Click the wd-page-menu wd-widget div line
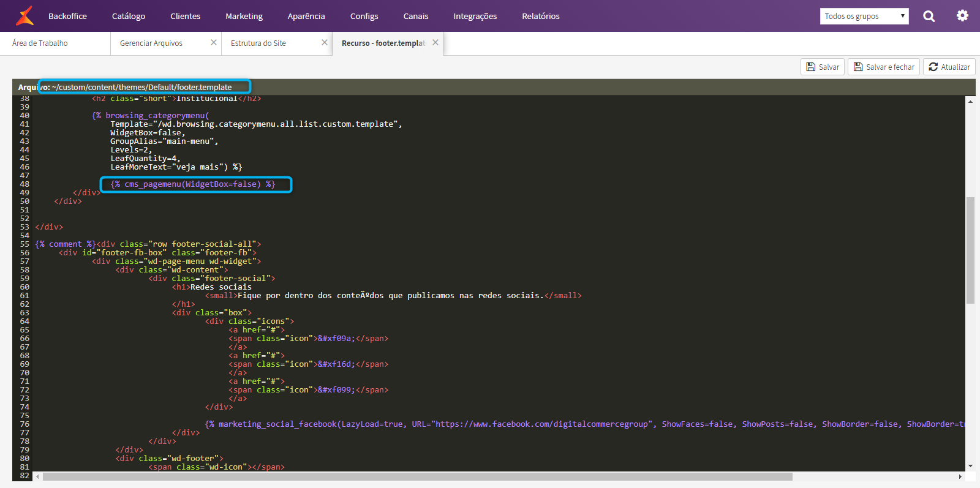This screenshot has width=980, height=488. coord(176,261)
